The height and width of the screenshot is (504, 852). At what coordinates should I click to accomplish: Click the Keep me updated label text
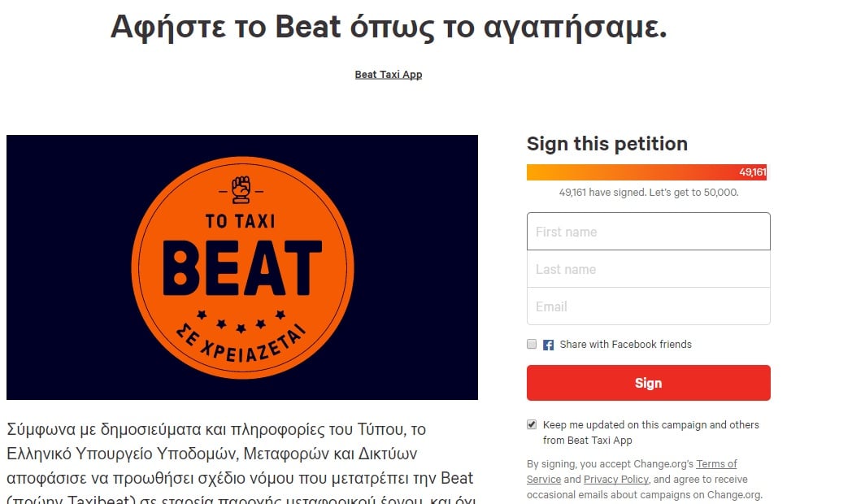pyautogui.click(x=651, y=432)
